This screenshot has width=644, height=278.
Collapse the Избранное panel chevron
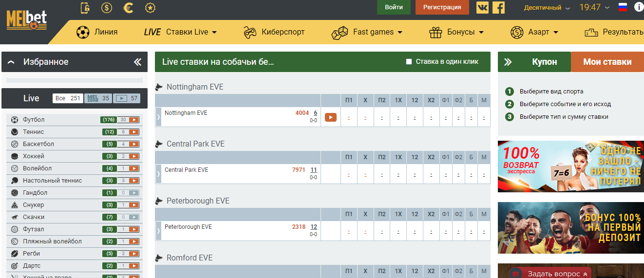point(11,62)
